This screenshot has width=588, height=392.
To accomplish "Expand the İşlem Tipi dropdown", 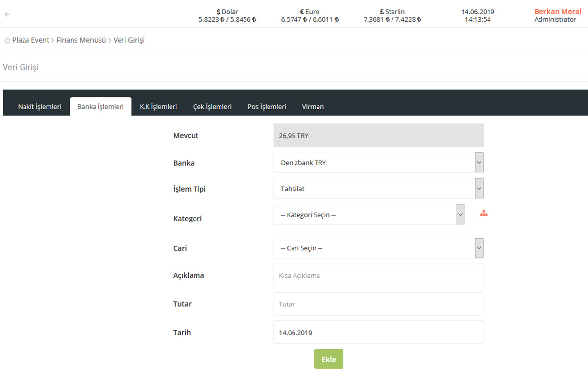I will click(378, 189).
